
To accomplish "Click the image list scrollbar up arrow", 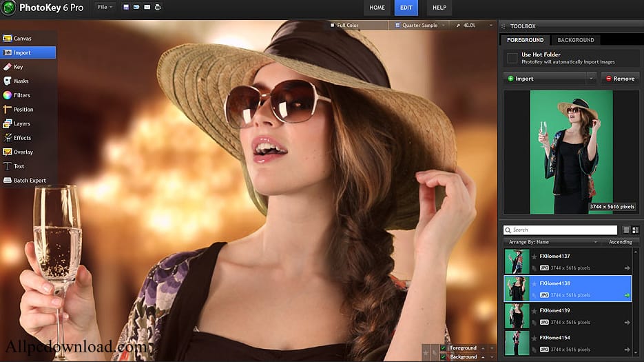I will 636,252.
